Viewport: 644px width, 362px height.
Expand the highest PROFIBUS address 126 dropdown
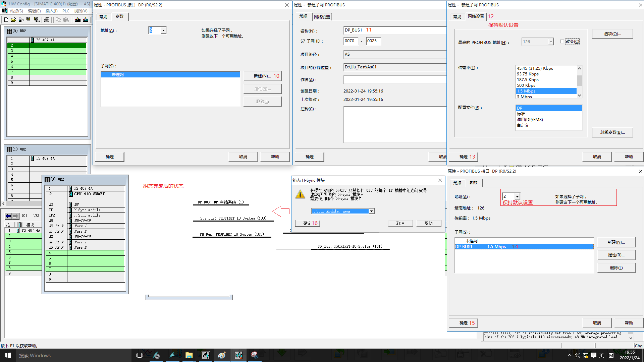coord(550,42)
